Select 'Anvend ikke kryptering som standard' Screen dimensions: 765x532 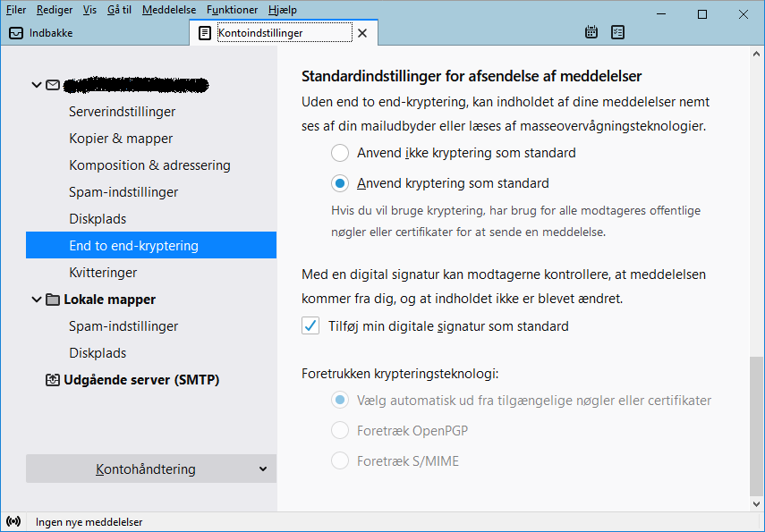click(x=340, y=153)
